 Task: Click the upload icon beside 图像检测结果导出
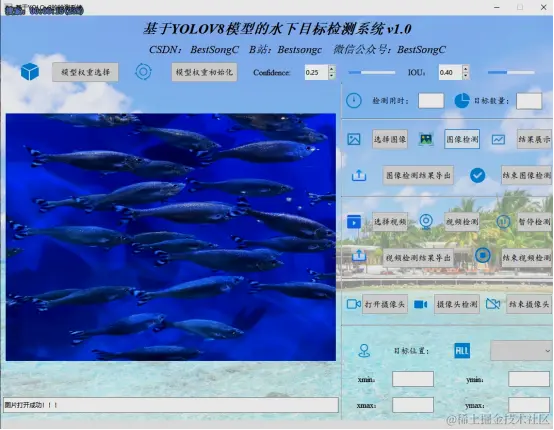(359, 175)
